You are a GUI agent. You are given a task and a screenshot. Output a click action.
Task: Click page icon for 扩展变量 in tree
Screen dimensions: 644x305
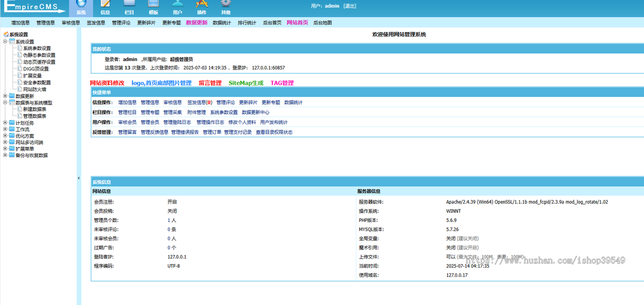pyautogui.click(x=19, y=76)
